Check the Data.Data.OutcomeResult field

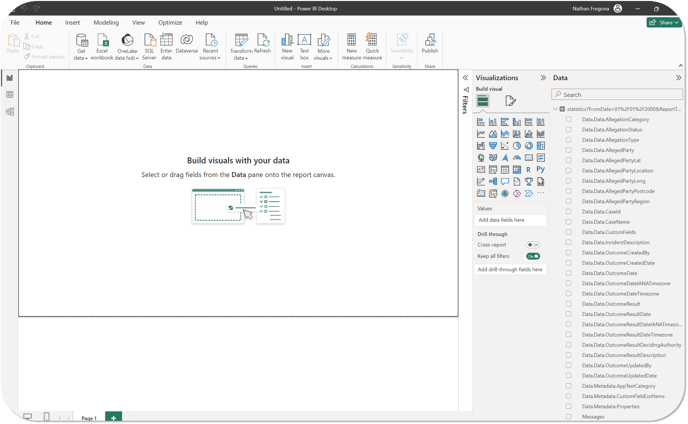(x=569, y=304)
